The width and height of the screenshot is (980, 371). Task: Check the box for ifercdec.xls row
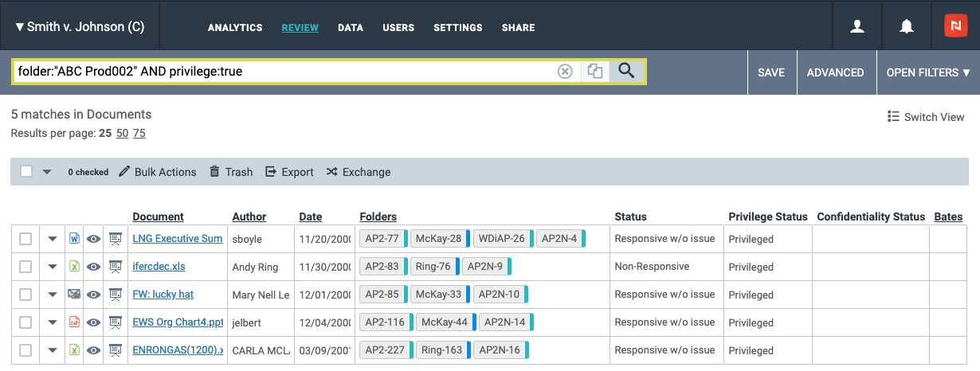point(25,267)
